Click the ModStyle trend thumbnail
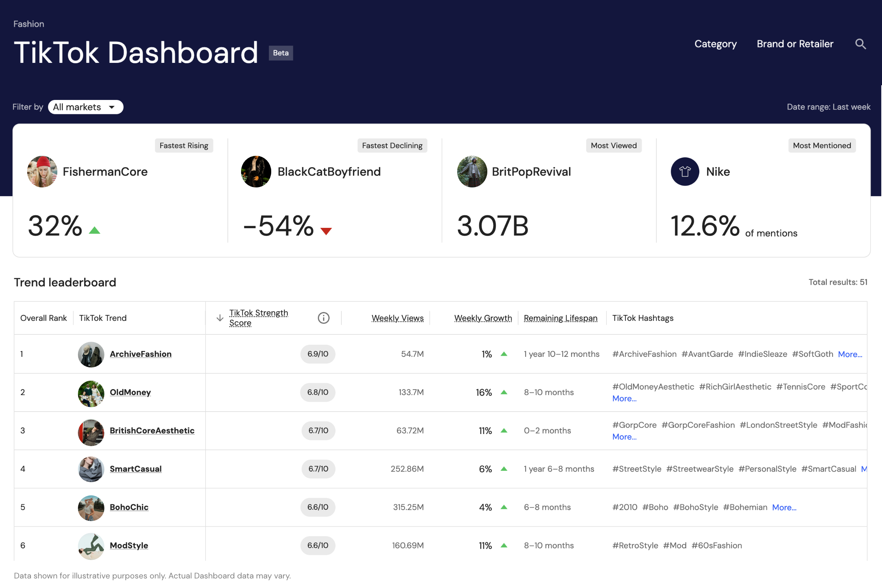Screen dimensions: 882x588 pyautogui.click(x=91, y=546)
